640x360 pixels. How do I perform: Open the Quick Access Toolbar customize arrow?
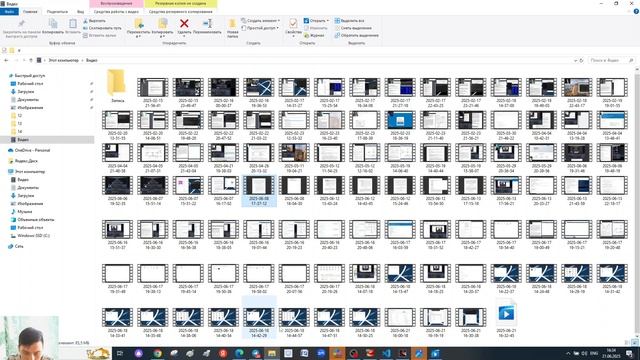[19, 51]
